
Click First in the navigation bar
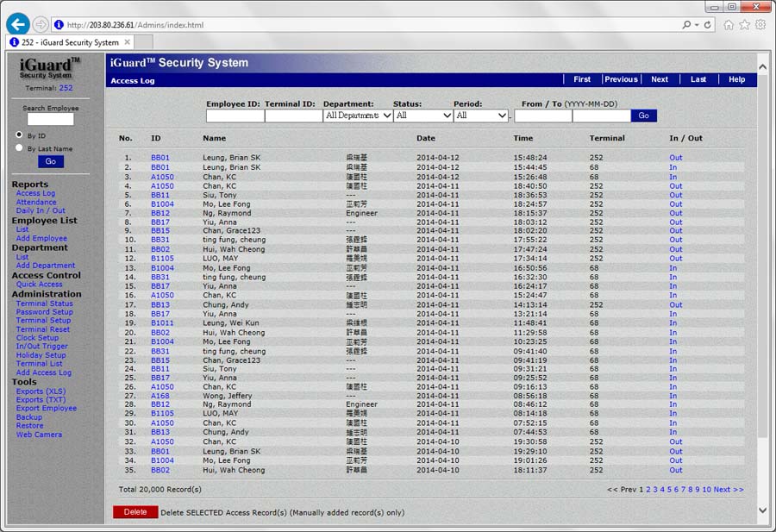[582, 79]
